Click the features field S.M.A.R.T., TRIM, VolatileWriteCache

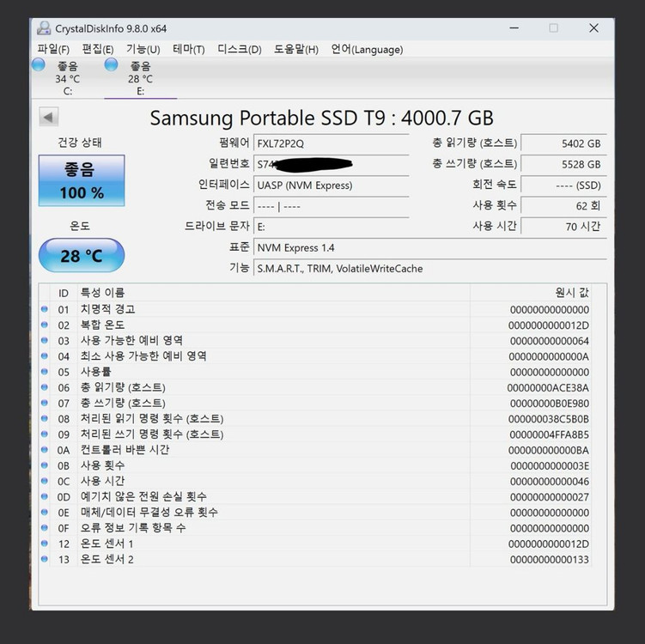point(430,269)
